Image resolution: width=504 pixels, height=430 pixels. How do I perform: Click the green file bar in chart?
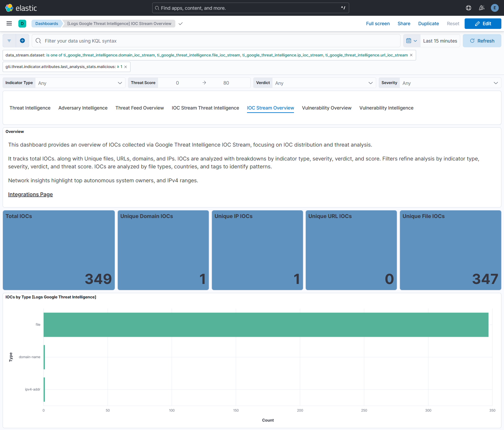click(x=266, y=325)
